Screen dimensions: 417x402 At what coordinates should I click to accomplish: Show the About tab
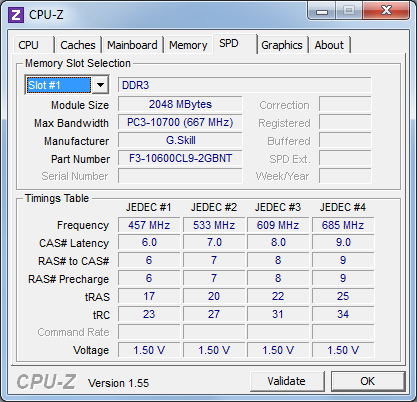[329, 45]
